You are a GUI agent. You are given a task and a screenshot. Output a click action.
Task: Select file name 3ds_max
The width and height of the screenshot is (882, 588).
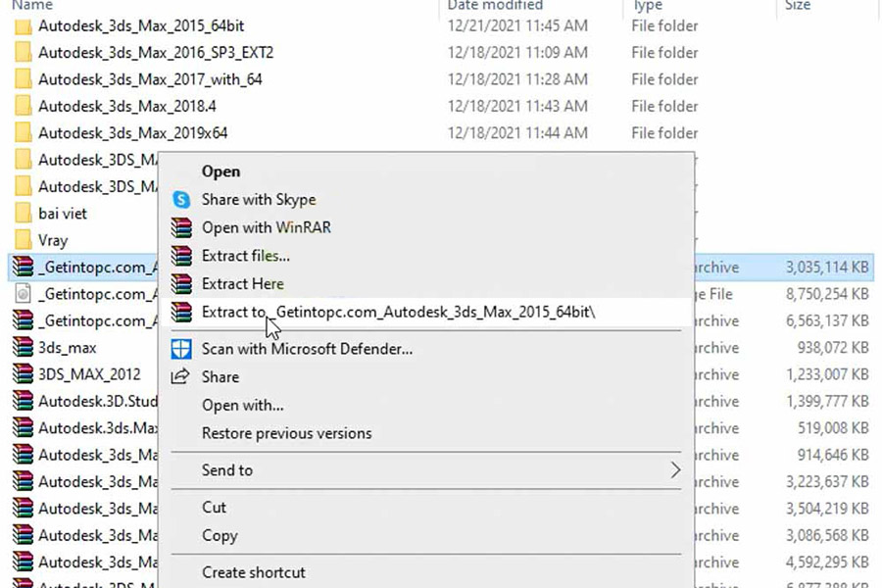[67, 348]
